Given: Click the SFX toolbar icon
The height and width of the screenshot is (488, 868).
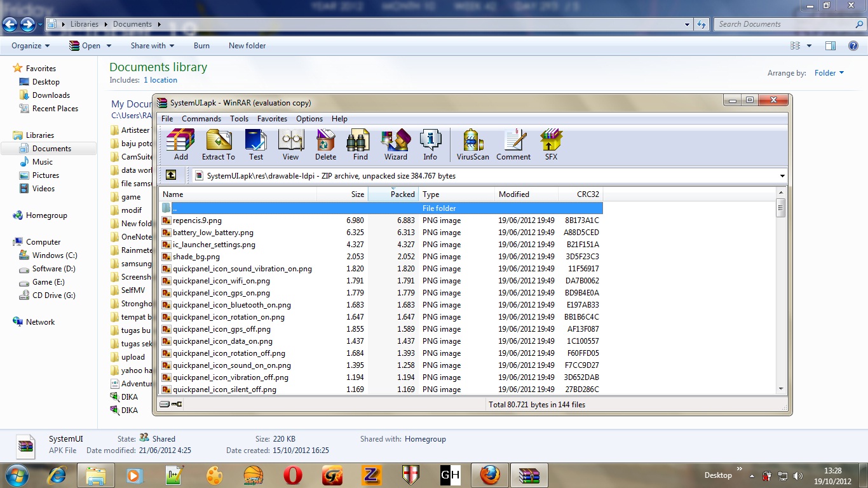Looking at the screenshot, I should pyautogui.click(x=551, y=145).
